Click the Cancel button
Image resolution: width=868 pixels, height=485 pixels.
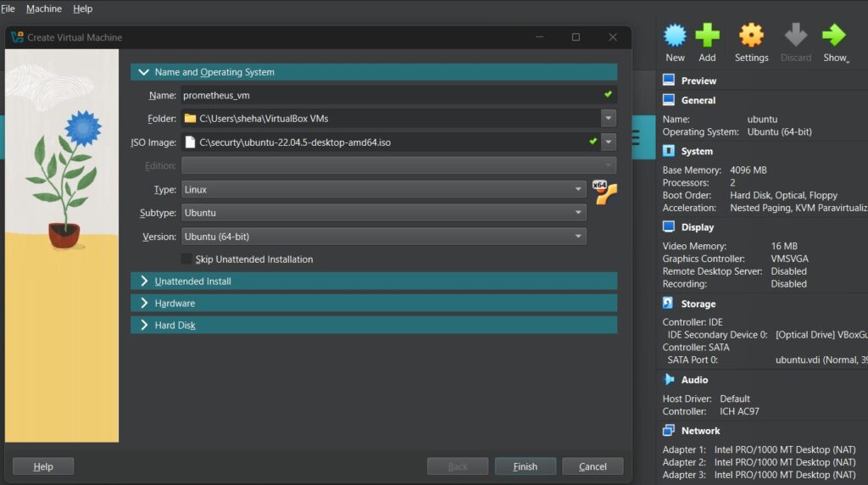click(593, 466)
